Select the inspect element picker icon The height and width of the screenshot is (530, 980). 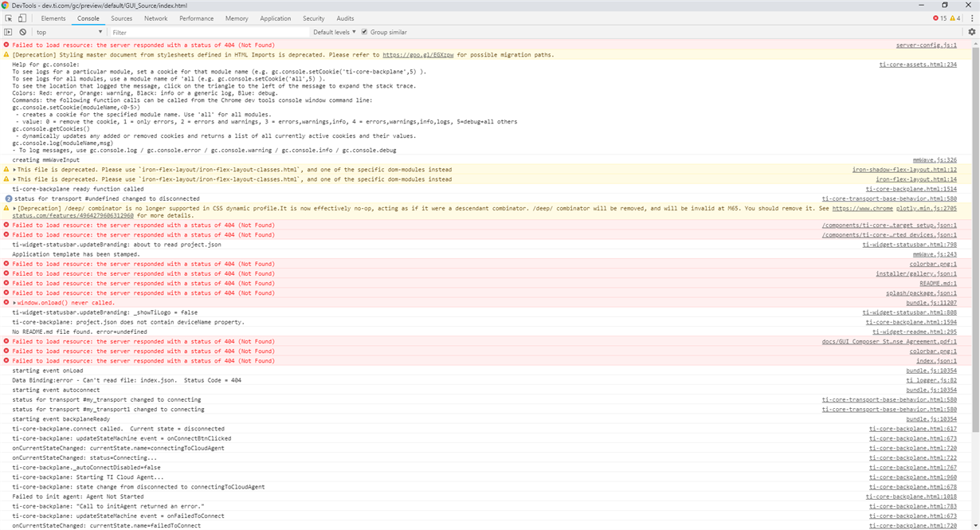click(x=9, y=18)
